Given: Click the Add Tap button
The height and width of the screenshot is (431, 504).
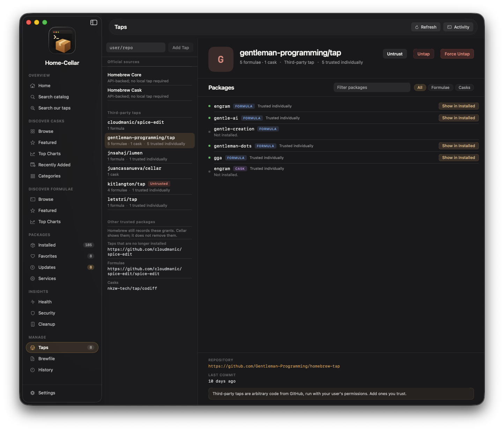Looking at the screenshot, I should pyautogui.click(x=180, y=48).
